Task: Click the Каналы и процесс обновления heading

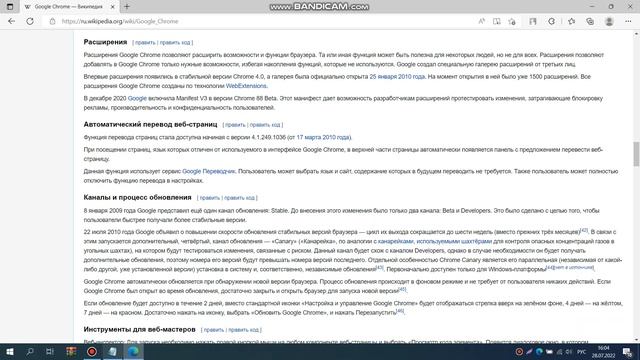Action: click(138, 198)
